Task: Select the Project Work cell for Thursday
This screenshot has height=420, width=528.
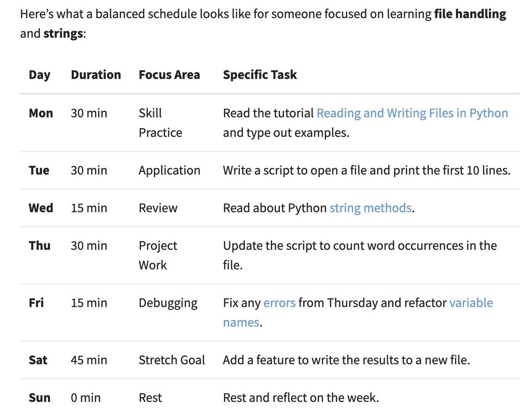Action: pos(158,255)
